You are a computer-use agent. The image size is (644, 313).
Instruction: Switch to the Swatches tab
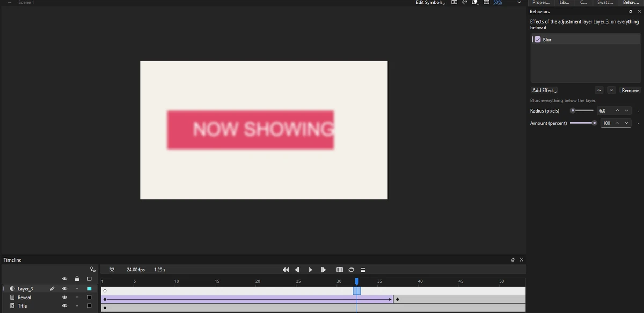605,3
